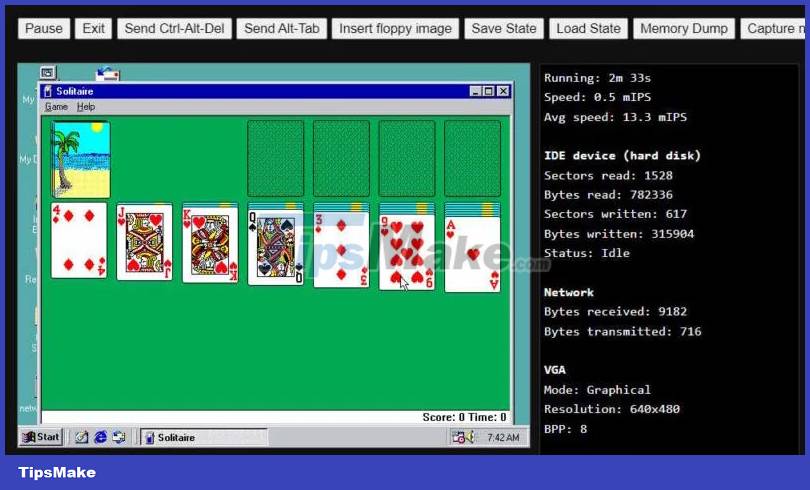Viewport: 810px width, 490px height.
Task: Click the Network heading
Action: [x=569, y=293]
